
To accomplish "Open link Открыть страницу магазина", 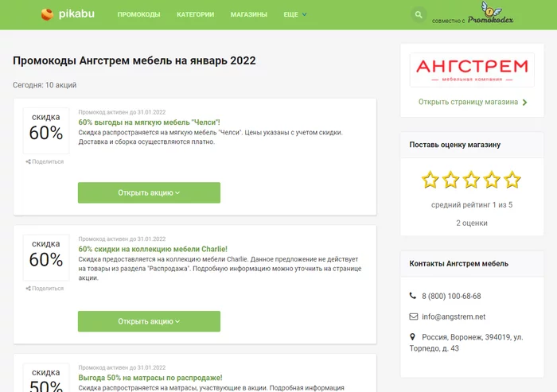I will click(x=468, y=102).
